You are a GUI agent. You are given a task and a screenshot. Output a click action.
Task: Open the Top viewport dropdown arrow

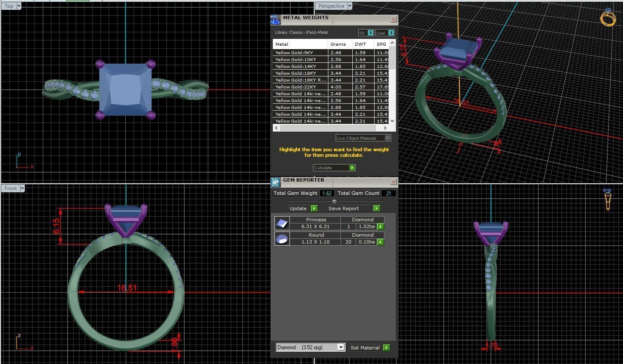tap(18, 6)
